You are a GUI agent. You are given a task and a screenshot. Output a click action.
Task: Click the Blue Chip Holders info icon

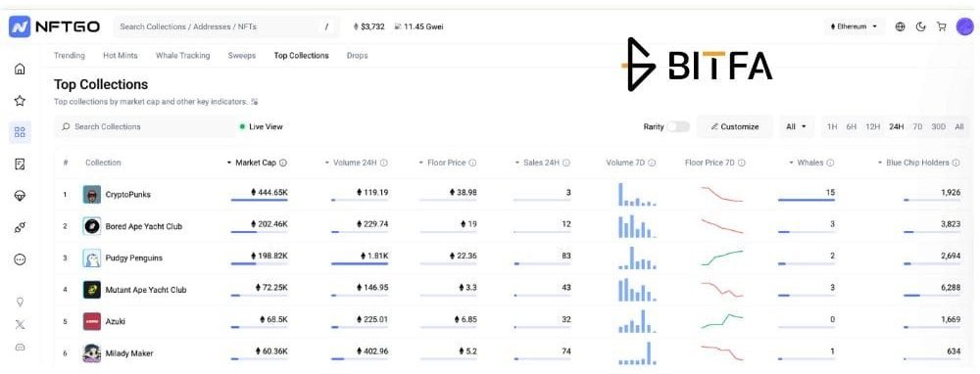coord(955,163)
